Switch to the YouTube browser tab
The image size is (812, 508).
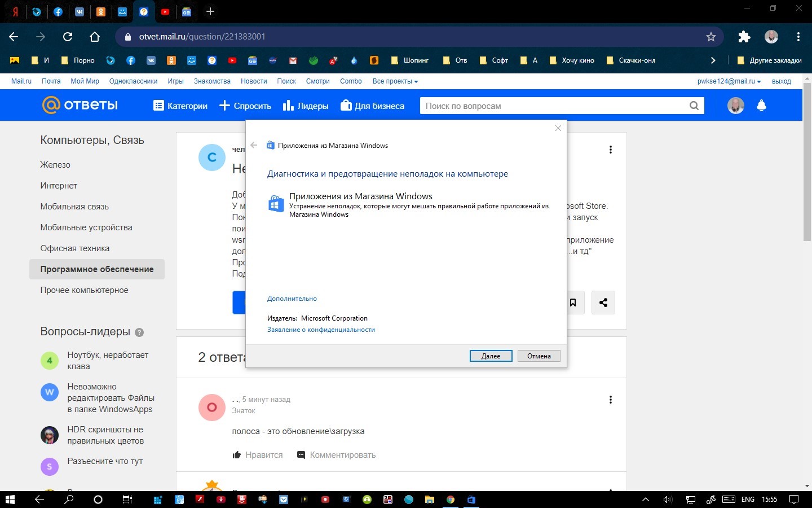coord(165,11)
